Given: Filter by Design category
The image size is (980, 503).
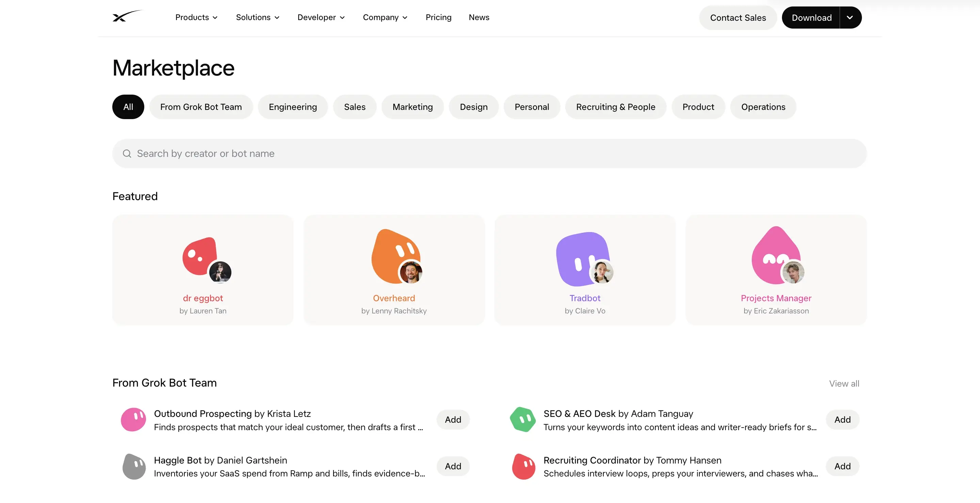Looking at the screenshot, I should [474, 107].
